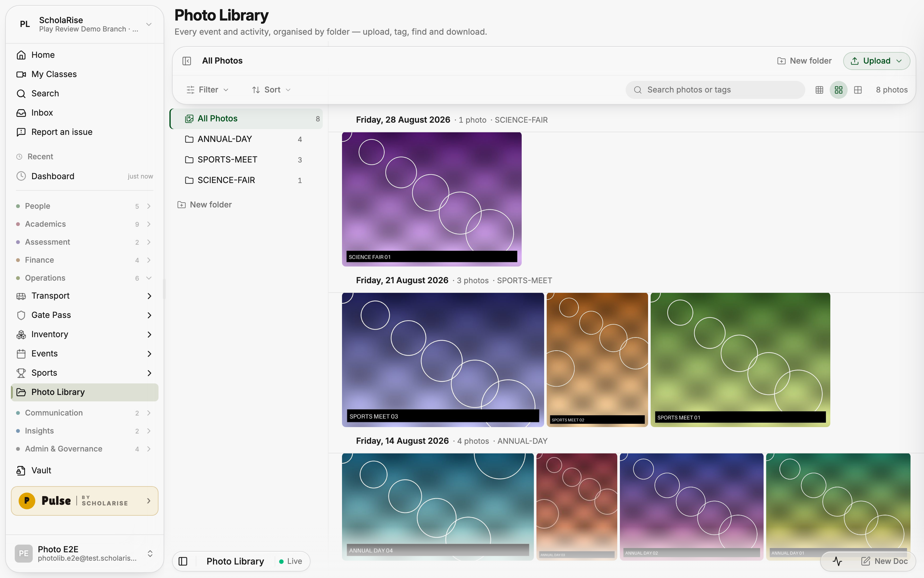This screenshot has height=578, width=924.
Task: Open the SCIENCE FAIR 01 photo
Action: [432, 199]
